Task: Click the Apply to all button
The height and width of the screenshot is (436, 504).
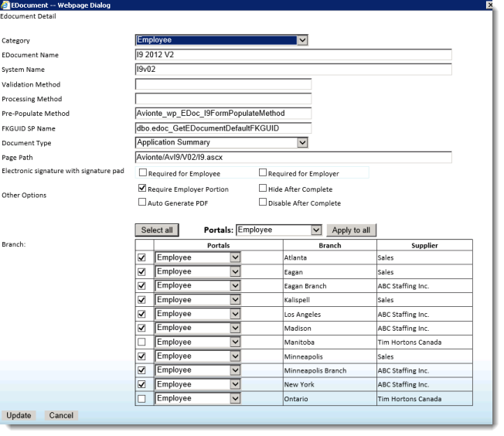Action: point(351,230)
